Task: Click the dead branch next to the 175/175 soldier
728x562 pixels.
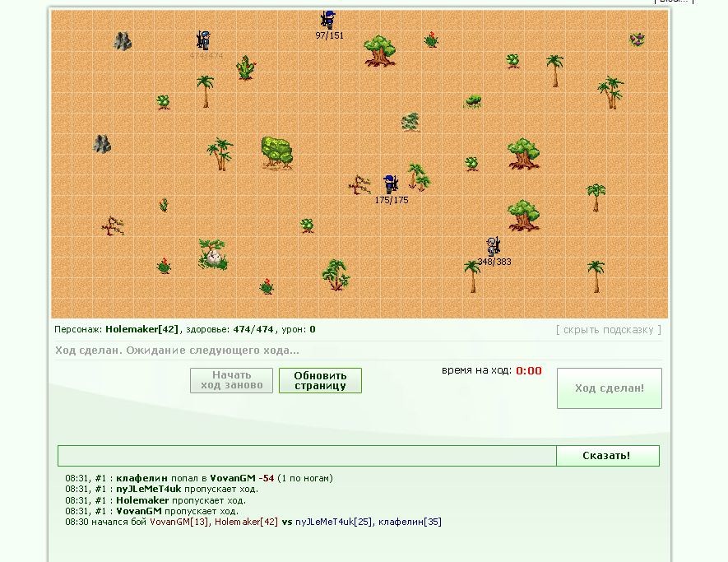Action: click(359, 184)
